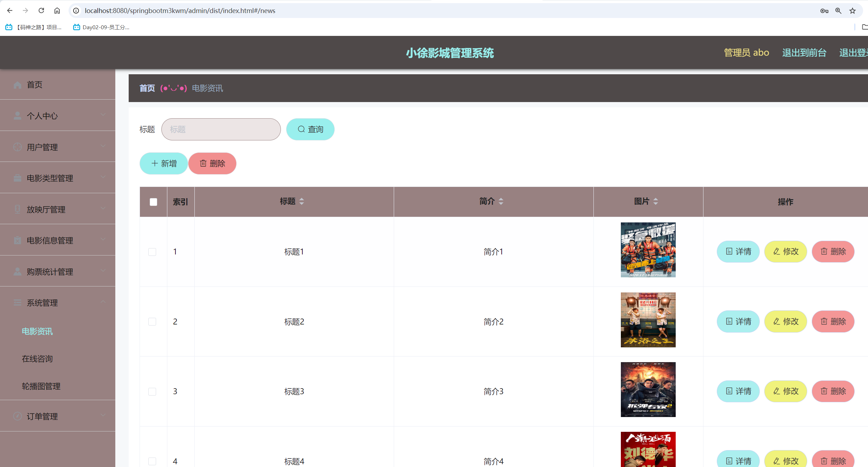This screenshot has width=868, height=467.
Task: Open the browser zoom magnifier icon
Action: point(838,11)
